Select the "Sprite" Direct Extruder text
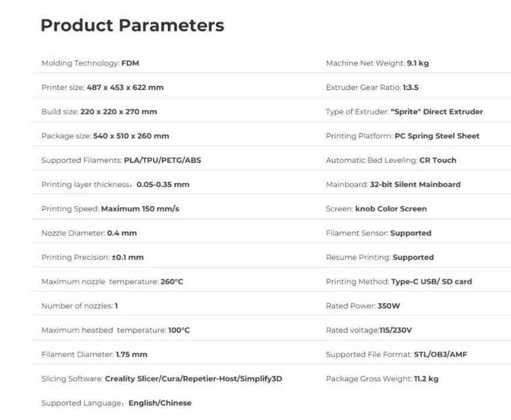511x420 pixels. pyautogui.click(x=437, y=112)
